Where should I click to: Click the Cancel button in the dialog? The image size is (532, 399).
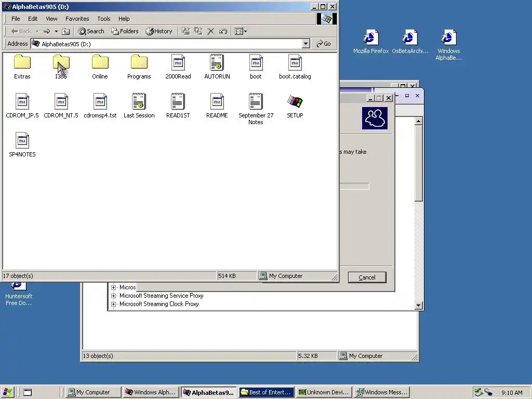tap(367, 277)
